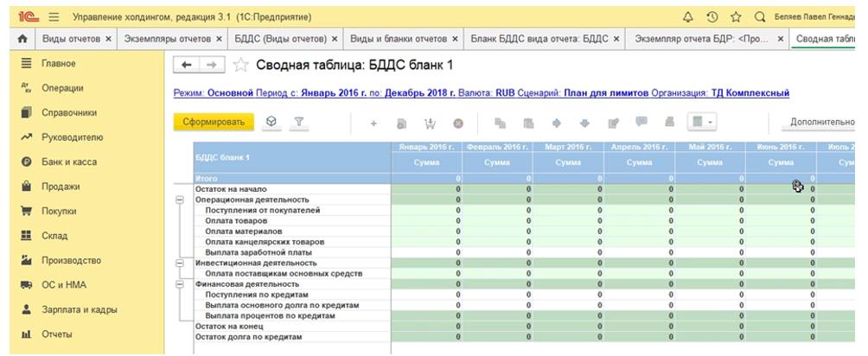
Task: Open the table settings dropdown button
Action: [x=701, y=122]
